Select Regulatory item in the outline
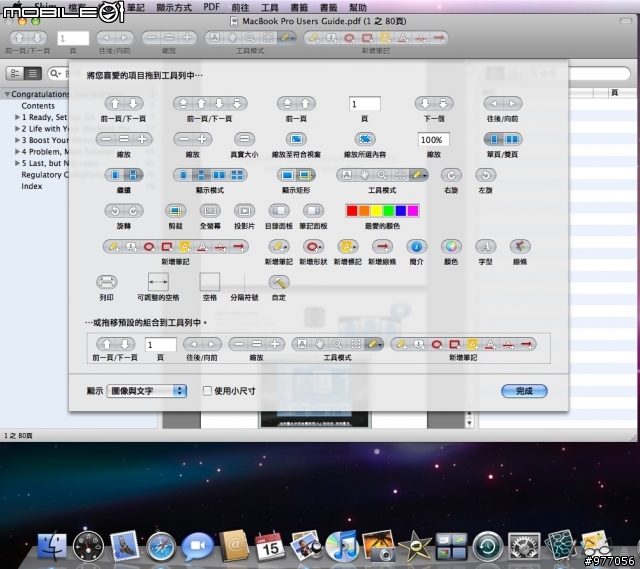The image size is (640, 569). click(44, 175)
